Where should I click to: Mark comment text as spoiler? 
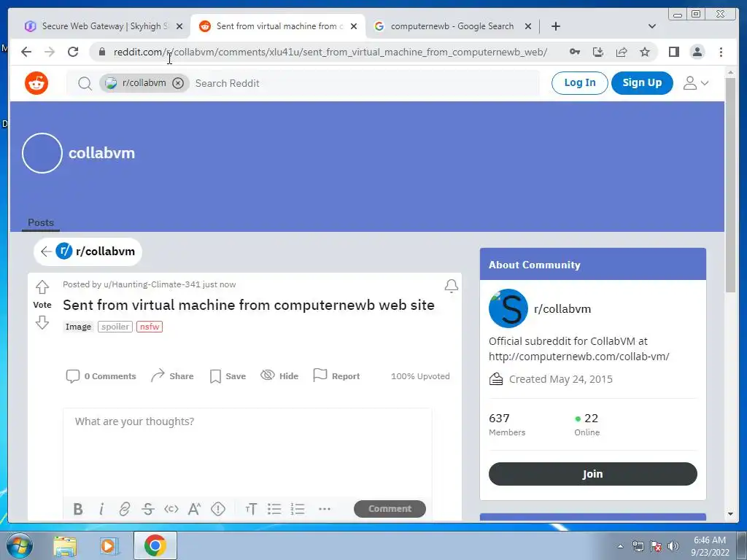(x=218, y=509)
